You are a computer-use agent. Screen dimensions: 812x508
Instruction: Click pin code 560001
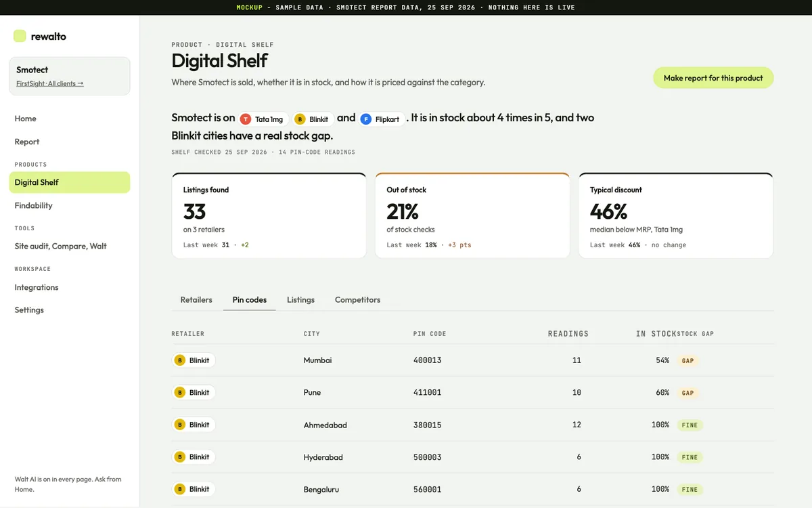tap(427, 489)
